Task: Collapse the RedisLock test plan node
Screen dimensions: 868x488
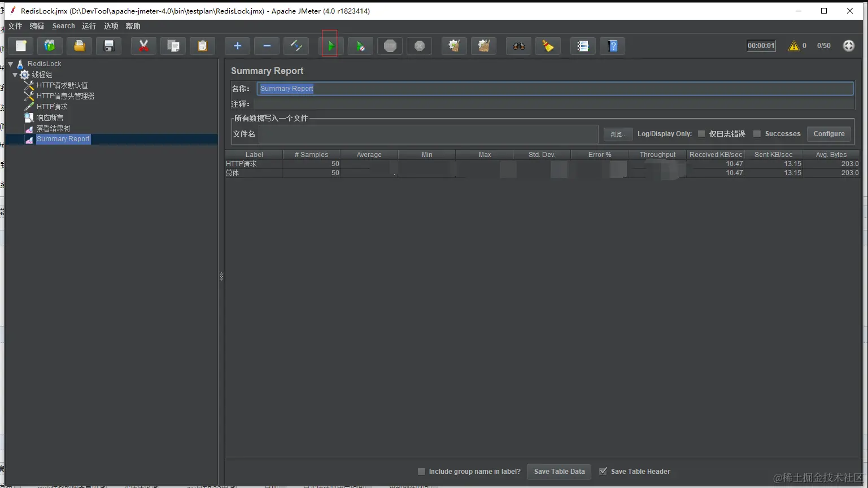Action: coord(11,64)
